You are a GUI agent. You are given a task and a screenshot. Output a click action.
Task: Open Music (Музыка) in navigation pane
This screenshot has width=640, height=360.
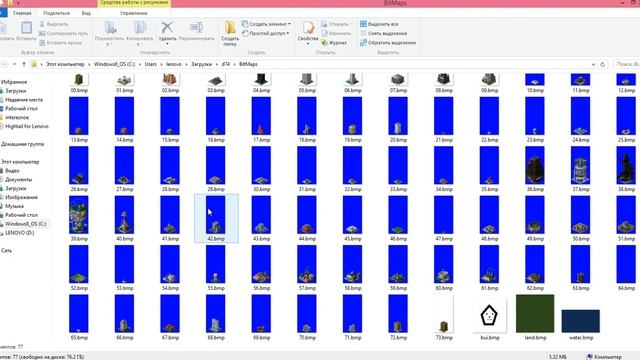14,206
